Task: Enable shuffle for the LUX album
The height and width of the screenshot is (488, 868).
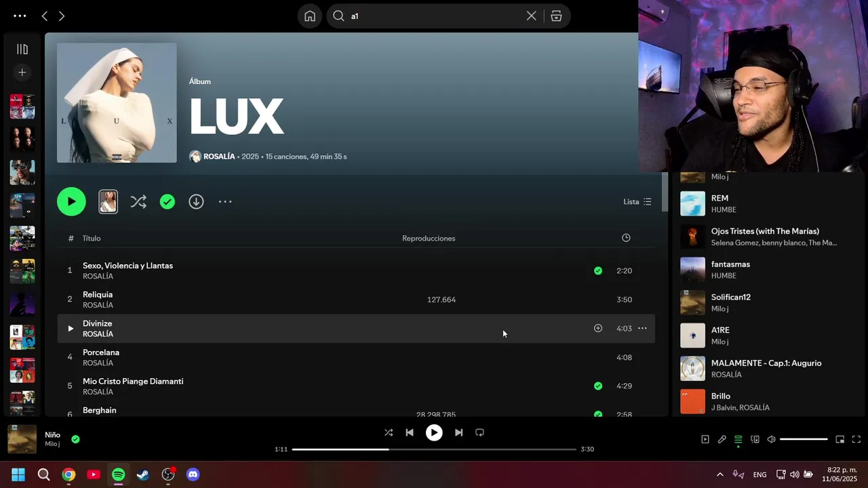Action: (138, 201)
